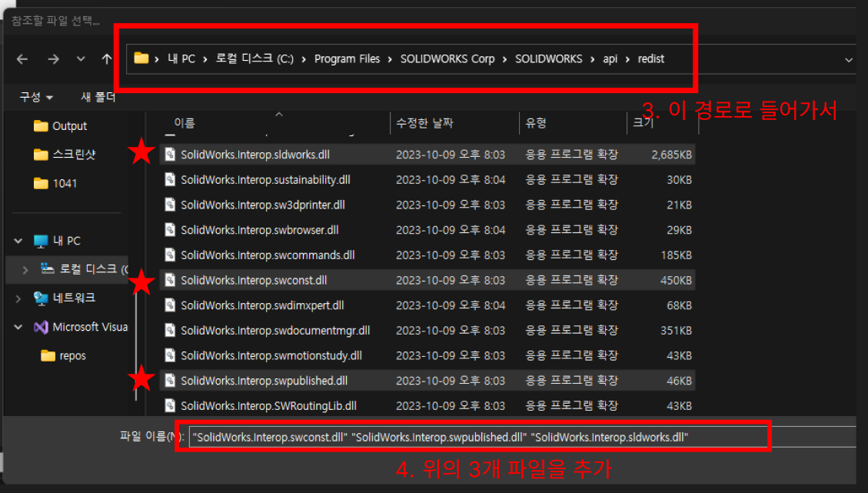Navigate to SOLIDWORKS breadcrumb segment
868x493 pixels.
549,58
